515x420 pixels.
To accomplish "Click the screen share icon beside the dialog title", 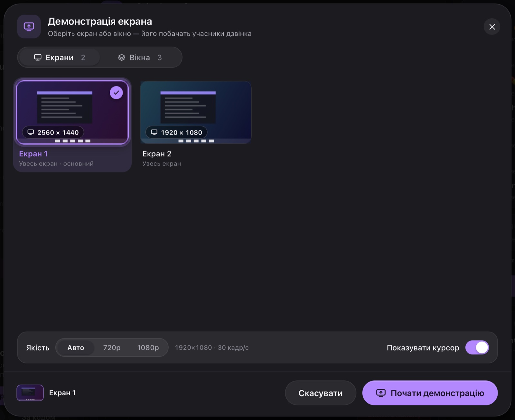I will click(x=29, y=26).
